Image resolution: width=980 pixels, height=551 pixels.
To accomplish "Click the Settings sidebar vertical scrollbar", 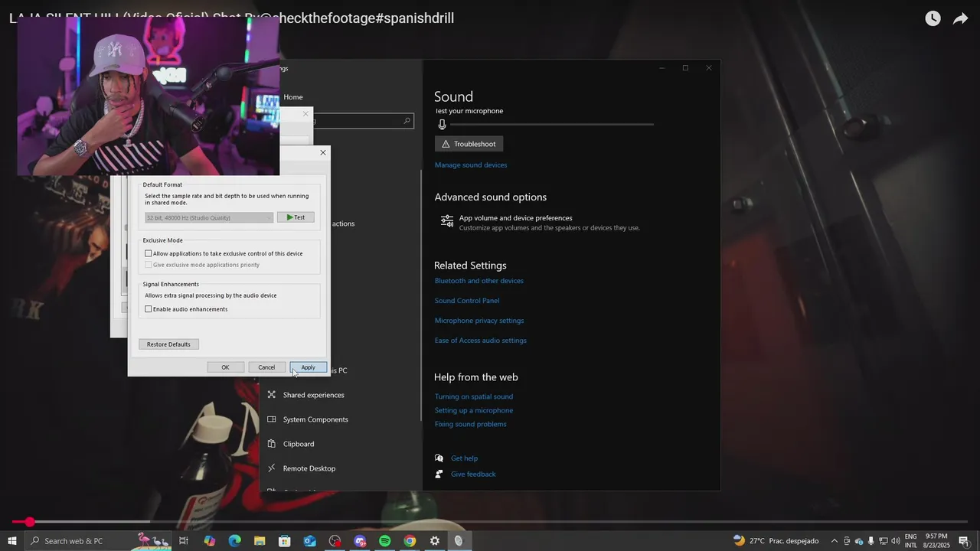I will [x=421, y=295].
